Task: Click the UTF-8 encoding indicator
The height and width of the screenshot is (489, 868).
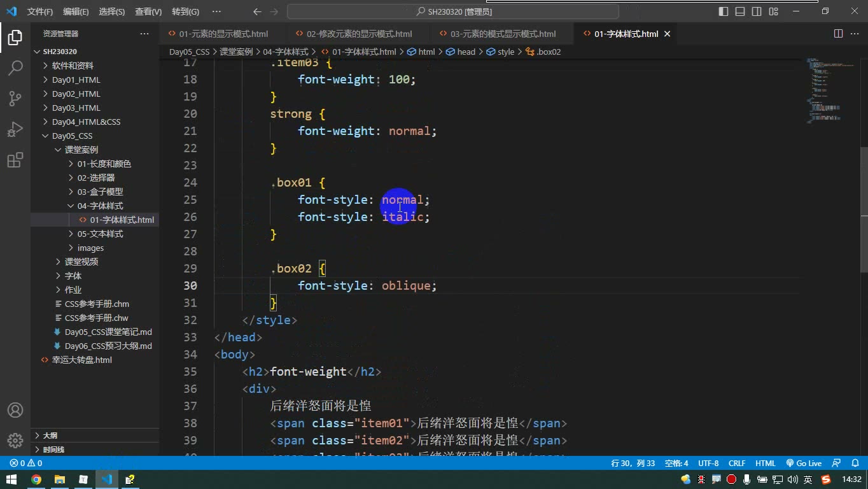Action: tap(708, 464)
